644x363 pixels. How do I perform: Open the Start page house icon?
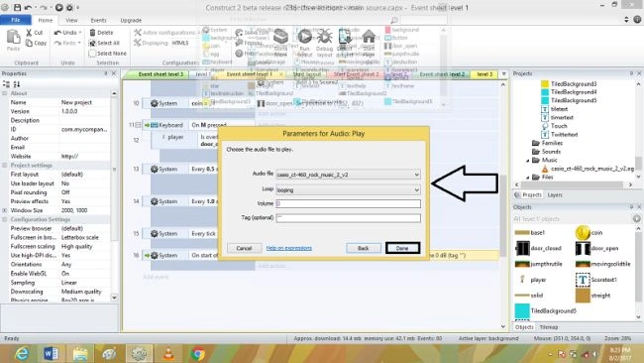tap(369, 37)
